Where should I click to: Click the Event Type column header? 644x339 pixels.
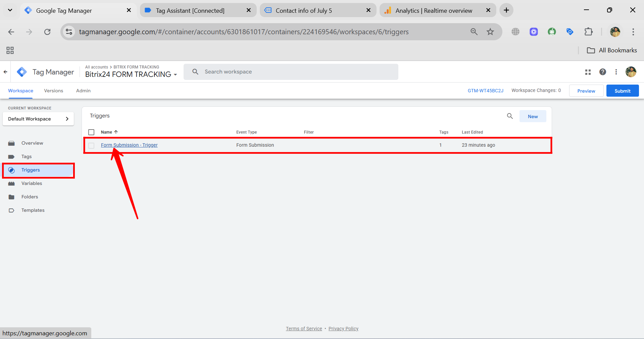[246, 132]
